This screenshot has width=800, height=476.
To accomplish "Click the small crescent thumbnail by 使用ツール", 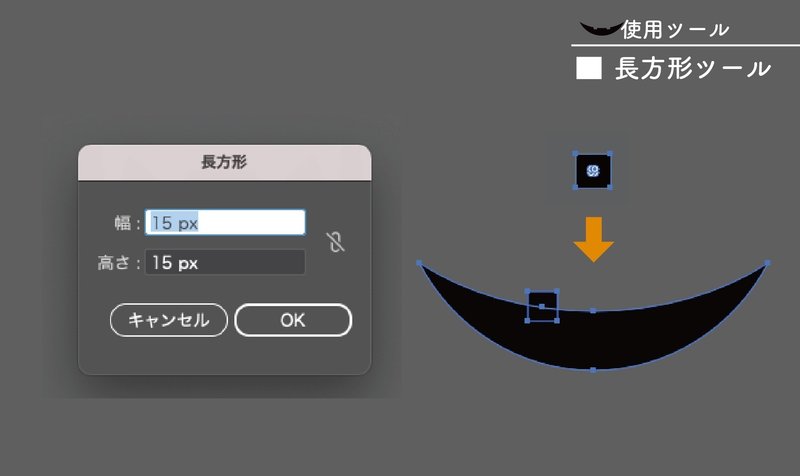I will [601, 28].
